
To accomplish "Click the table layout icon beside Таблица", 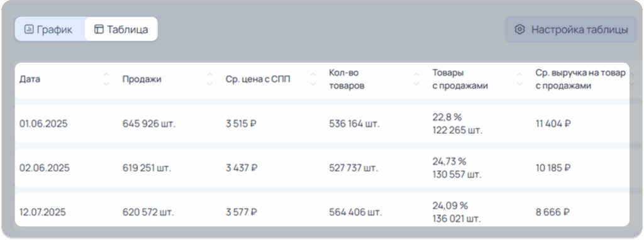I will [x=99, y=30].
